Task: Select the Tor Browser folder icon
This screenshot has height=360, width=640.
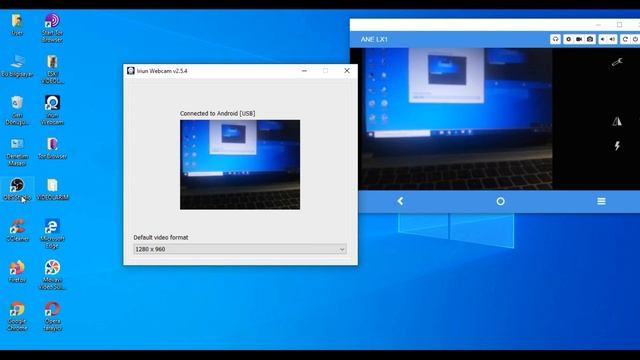Action: coord(52,148)
